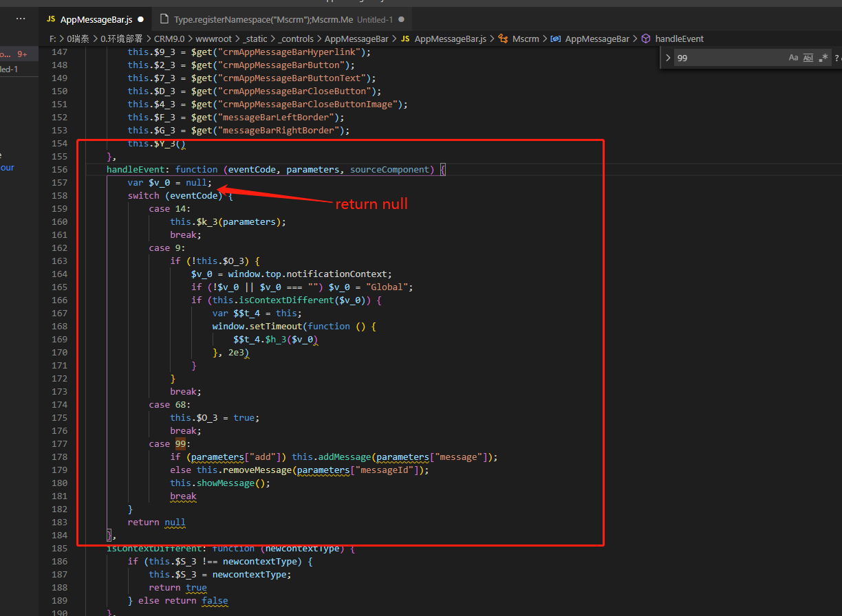The height and width of the screenshot is (616, 842).
Task: Click the JS icon on AppMessageBar.js tab
Action: pos(51,20)
